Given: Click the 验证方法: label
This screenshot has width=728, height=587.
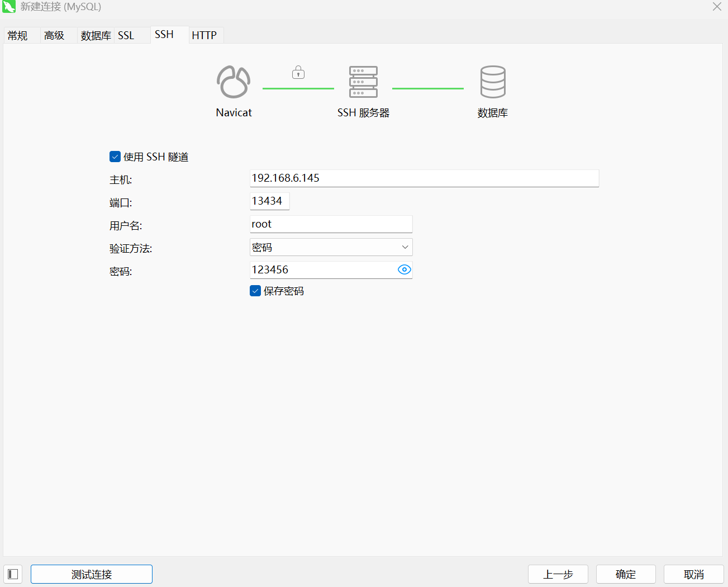Looking at the screenshot, I should (131, 249).
